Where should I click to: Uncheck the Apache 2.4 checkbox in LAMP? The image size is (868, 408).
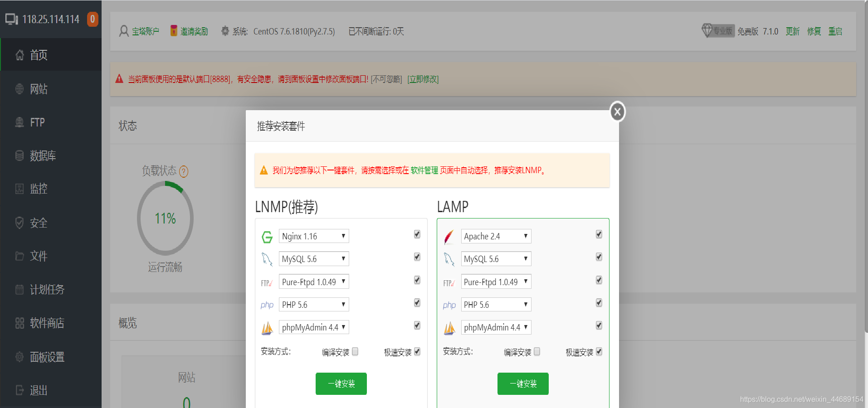tap(599, 234)
